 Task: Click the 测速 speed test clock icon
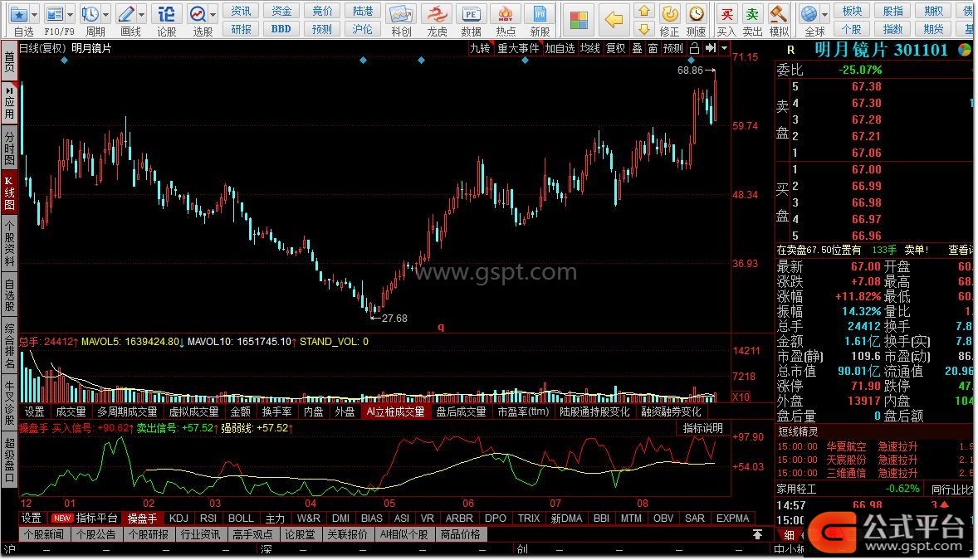click(696, 13)
